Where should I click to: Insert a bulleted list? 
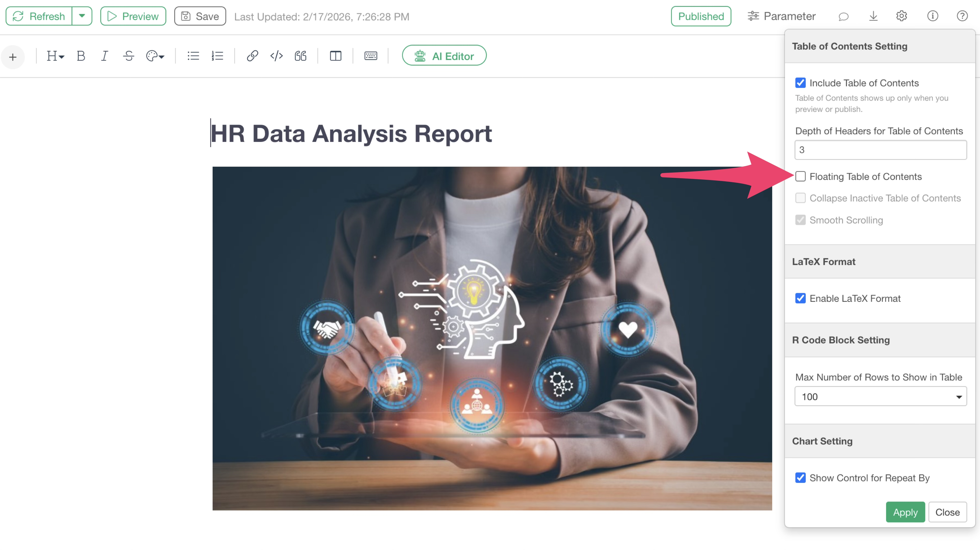[x=193, y=56]
